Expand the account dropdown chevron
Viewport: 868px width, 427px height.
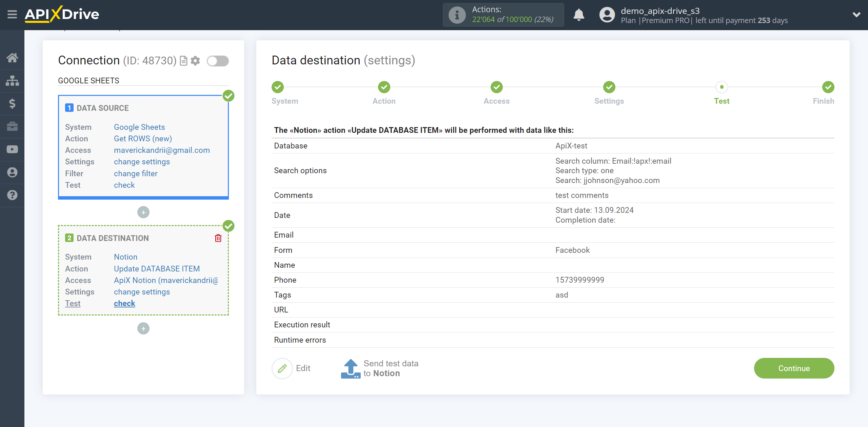coord(856,15)
